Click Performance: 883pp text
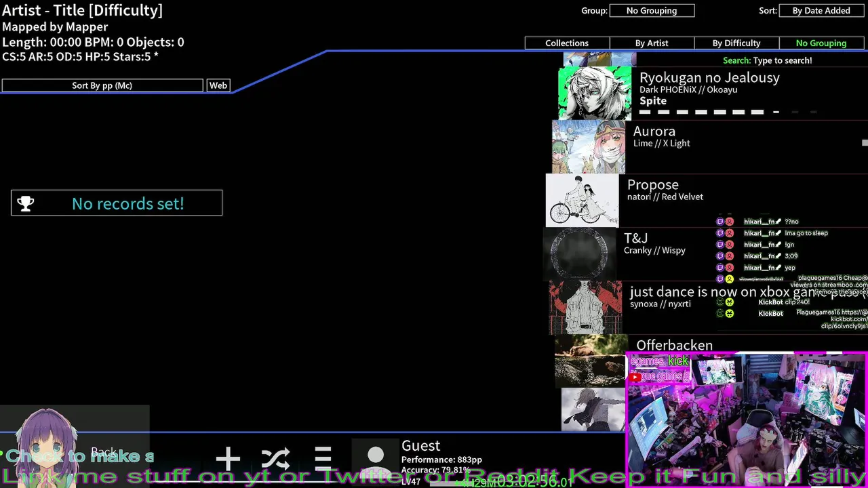This screenshot has height=488, width=868. point(441,460)
